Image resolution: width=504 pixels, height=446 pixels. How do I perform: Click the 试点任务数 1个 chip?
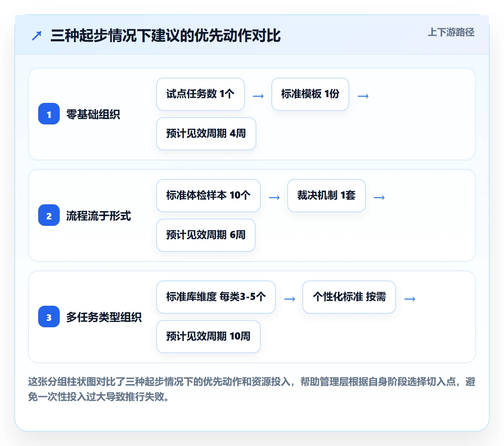[201, 94]
